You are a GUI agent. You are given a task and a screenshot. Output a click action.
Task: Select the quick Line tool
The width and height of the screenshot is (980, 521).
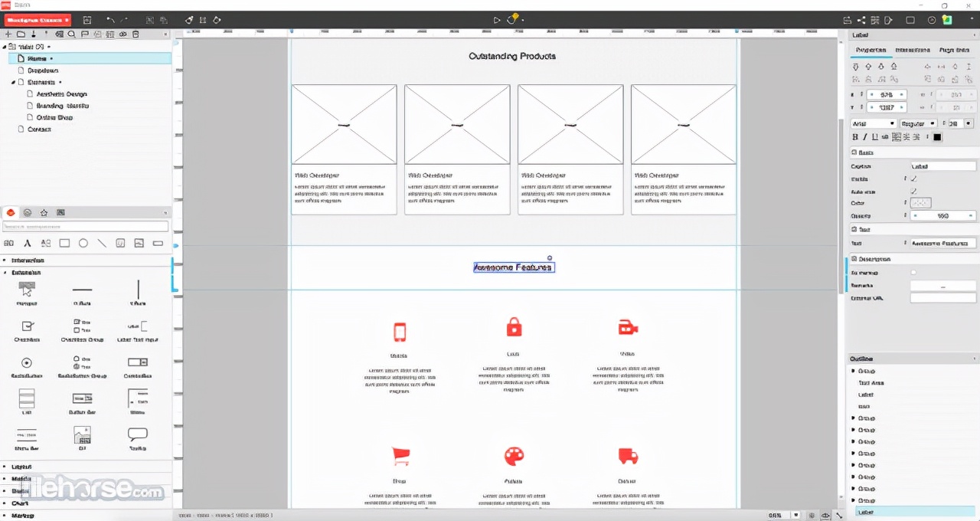click(102, 244)
